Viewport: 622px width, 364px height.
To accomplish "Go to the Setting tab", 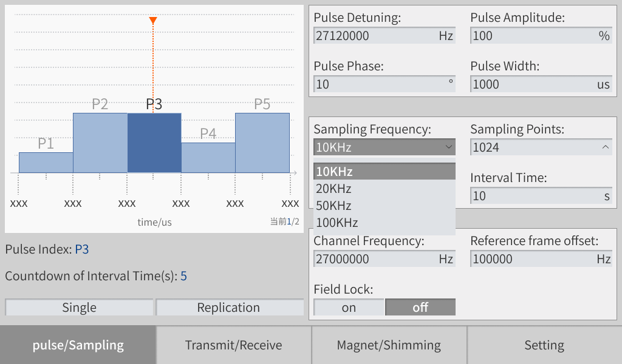I will click(x=544, y=345).
